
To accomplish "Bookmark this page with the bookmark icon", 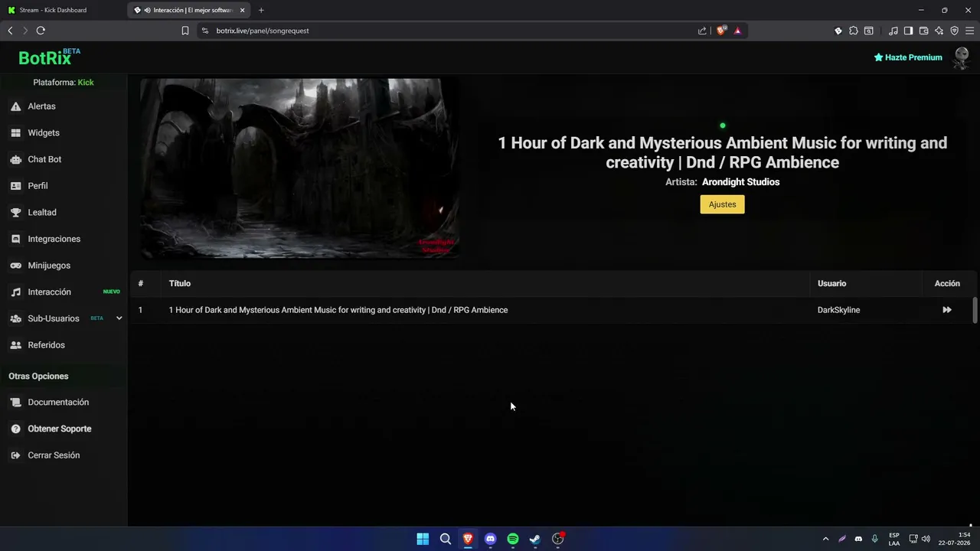I will (x=185, y=31).
